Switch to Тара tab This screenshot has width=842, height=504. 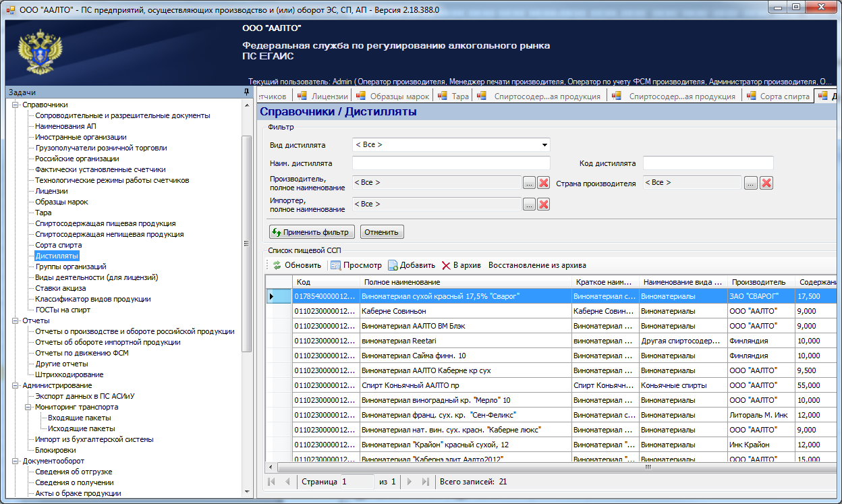pos(453,96)
